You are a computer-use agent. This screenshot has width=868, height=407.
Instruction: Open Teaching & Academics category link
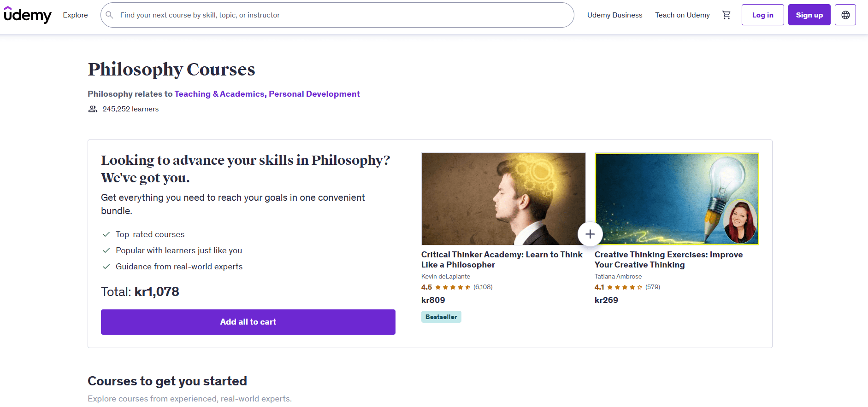point(219,94)
